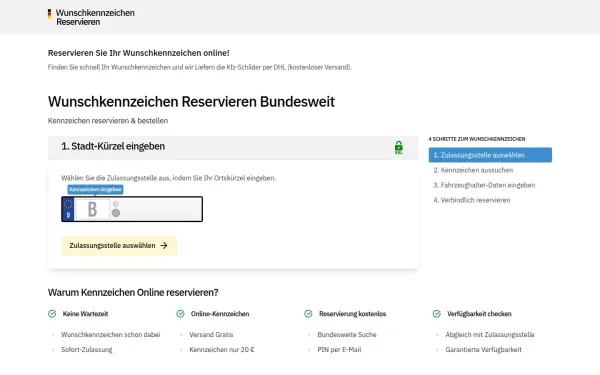The height and width of the screenshot is (375, 600).
Task: Click the Verfügbarkeit checken label
Action: point(479,314)
